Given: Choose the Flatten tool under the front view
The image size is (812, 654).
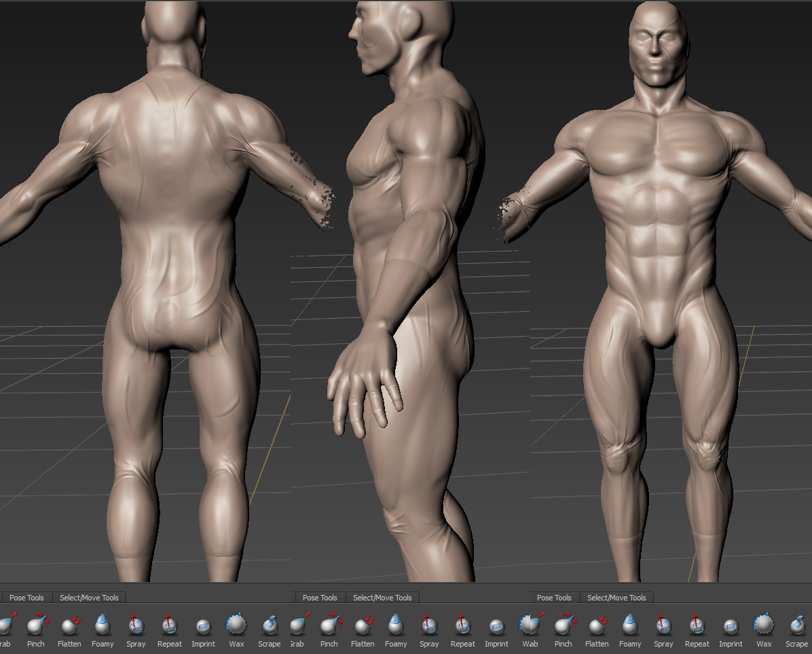Looking at the screenshot, I should 597,630.
